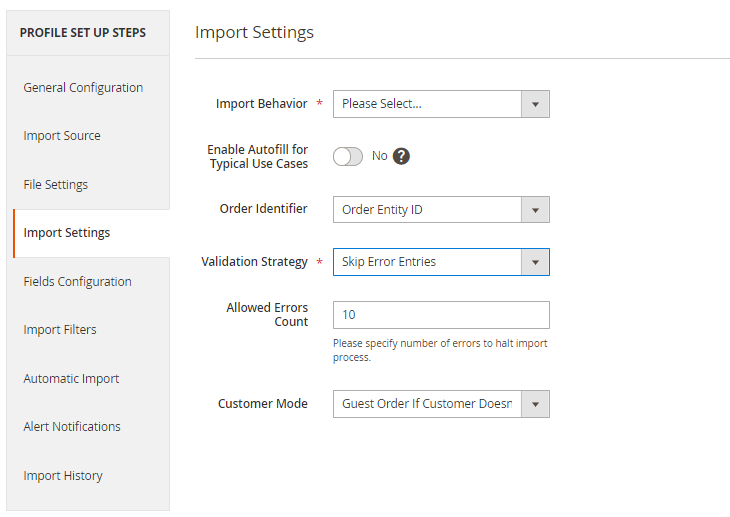The image size is (730, 517).
Task: Open Fields Configuration step
Action: (x=77, y=281)
